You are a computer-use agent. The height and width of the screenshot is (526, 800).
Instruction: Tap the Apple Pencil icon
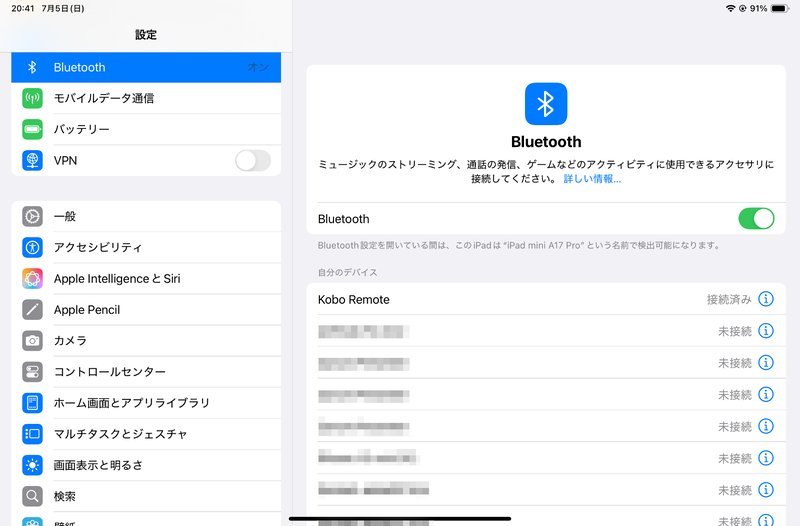coord(32,310)
